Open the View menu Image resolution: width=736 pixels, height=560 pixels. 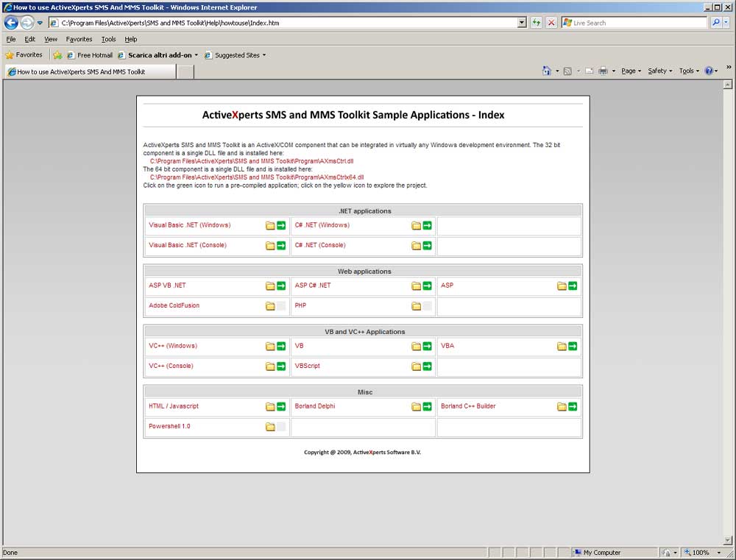(51, 39)
